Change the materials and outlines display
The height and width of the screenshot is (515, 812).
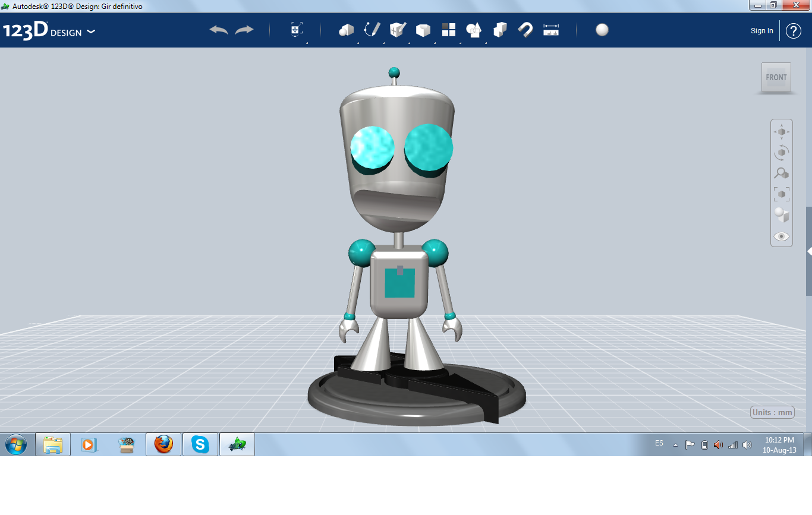782,214
